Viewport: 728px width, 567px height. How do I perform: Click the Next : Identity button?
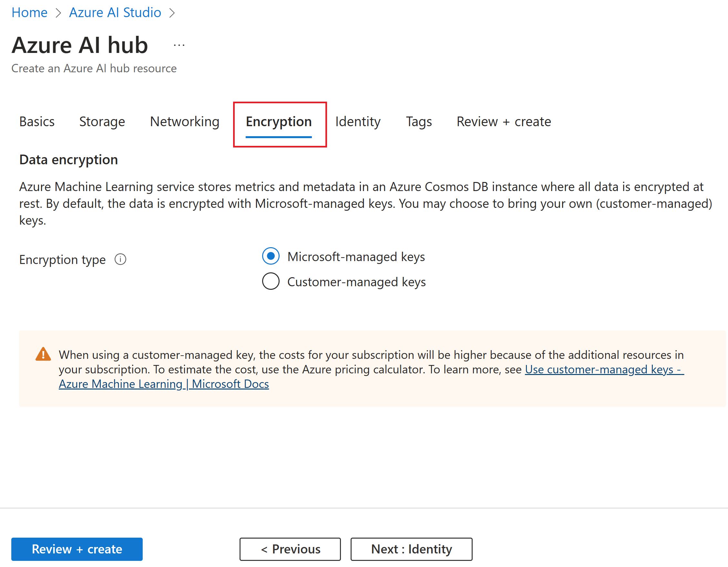click(411, 549)
